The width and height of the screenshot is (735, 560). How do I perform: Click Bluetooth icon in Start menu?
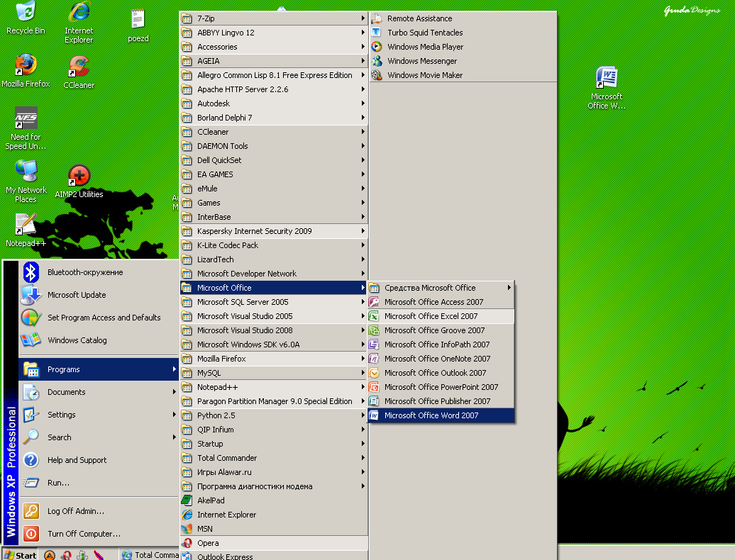click(x=31, y=272)
